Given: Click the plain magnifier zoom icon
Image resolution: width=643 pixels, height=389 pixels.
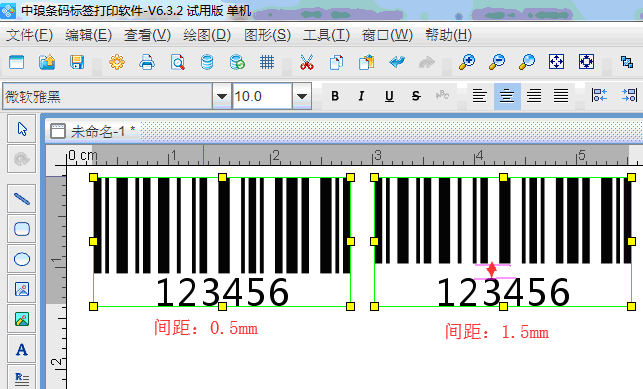Looking at the screenshot, I should pyautogui.click(x=527, y=62).
